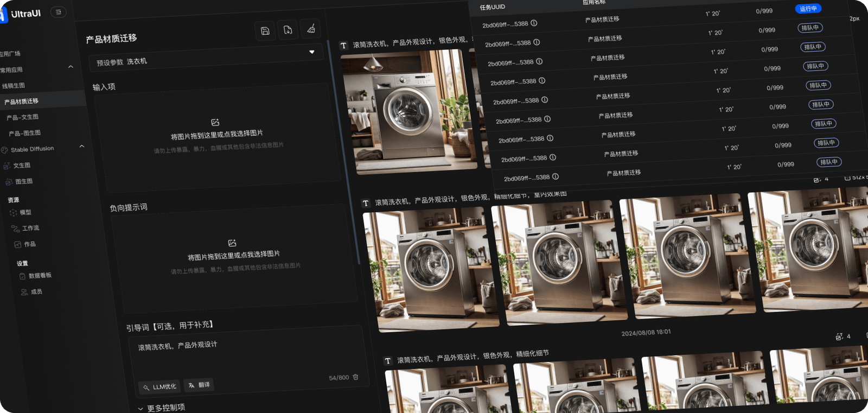Click the 数据看板 icon in sidebar
Screen dimensions: 868x413
(22, 276)
